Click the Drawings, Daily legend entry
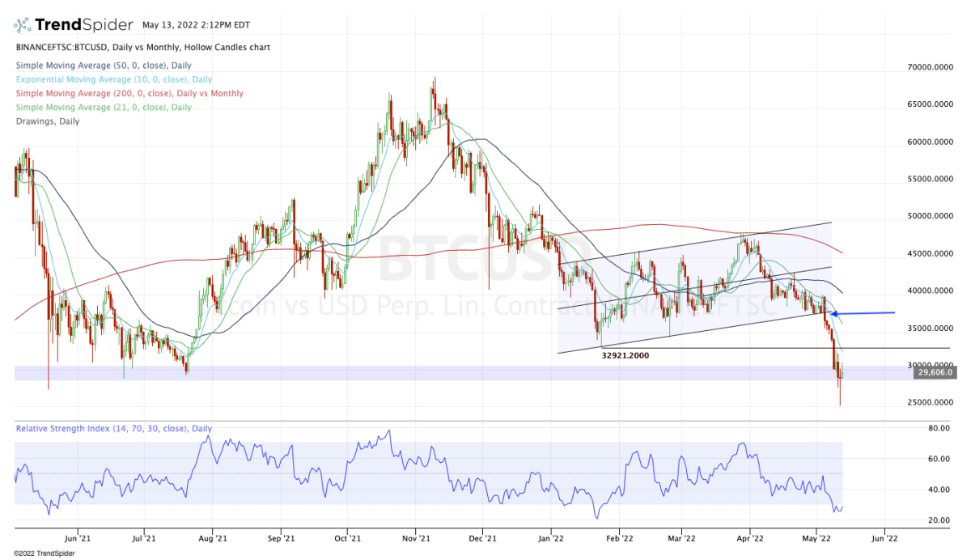 (47, 121)
